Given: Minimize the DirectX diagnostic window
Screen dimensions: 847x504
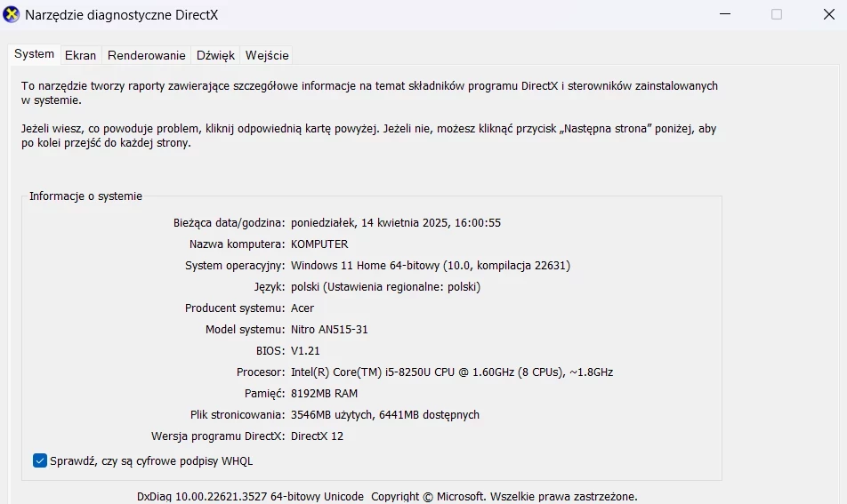Looking at the screenshot, I should 725,14.
